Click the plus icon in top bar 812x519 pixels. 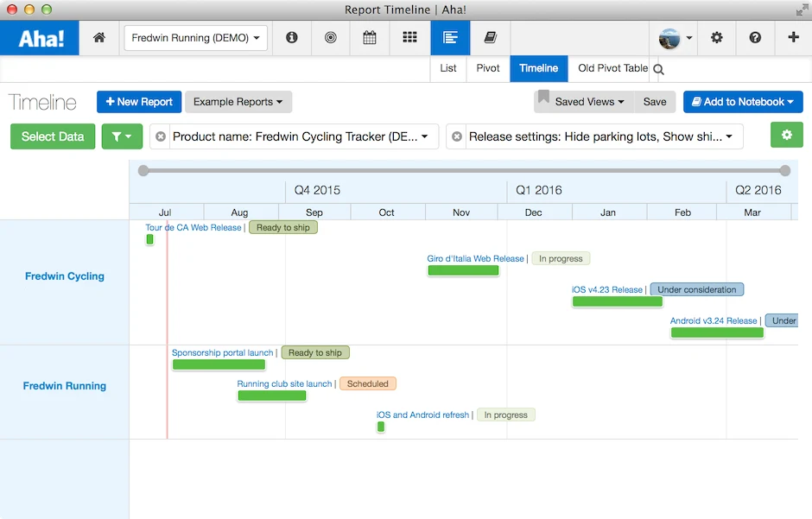click(x=793, y=37)
